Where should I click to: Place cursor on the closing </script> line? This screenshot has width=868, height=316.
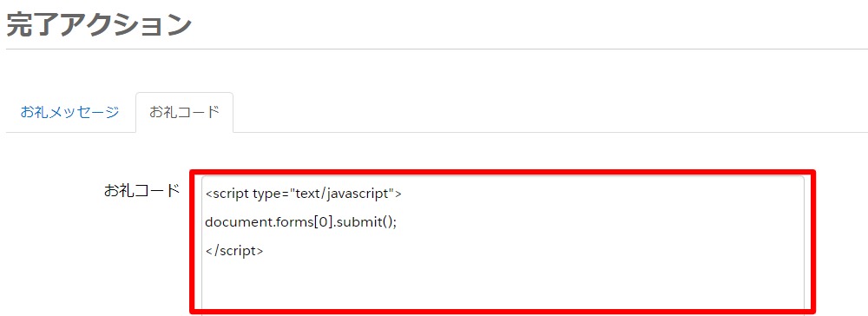coord(234,250)
